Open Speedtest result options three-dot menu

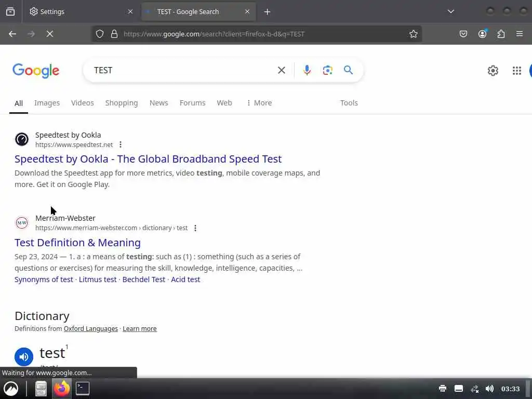[x=121, y=145]
